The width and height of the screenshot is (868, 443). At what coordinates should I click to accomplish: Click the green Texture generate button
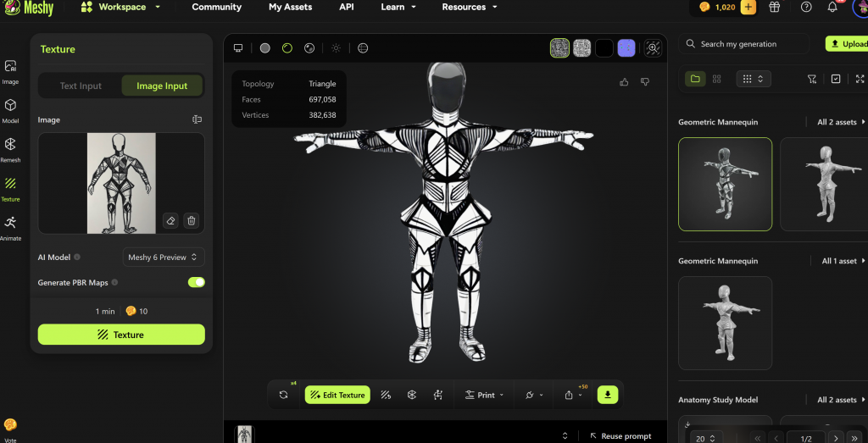(x=121, y=335)
